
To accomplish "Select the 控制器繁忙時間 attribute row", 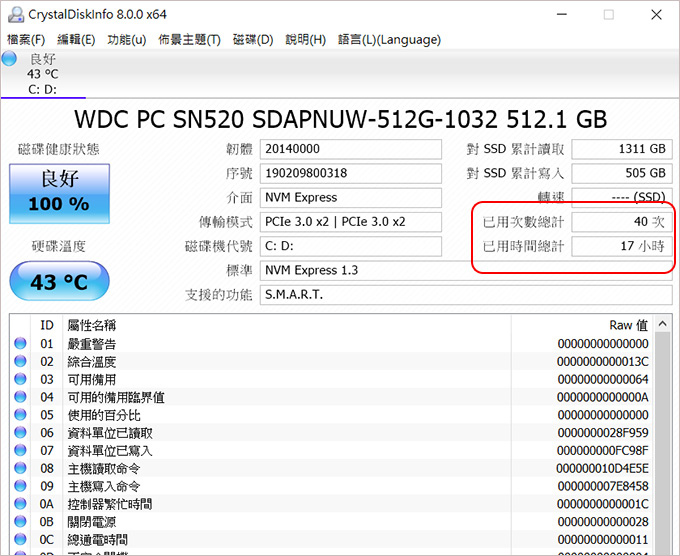I will coord(332,504).
